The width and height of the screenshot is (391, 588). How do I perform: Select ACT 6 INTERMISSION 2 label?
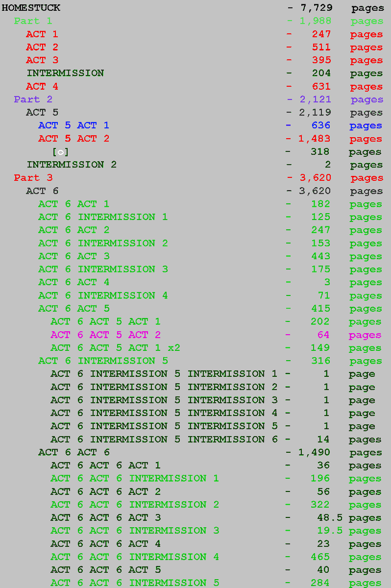103,243
